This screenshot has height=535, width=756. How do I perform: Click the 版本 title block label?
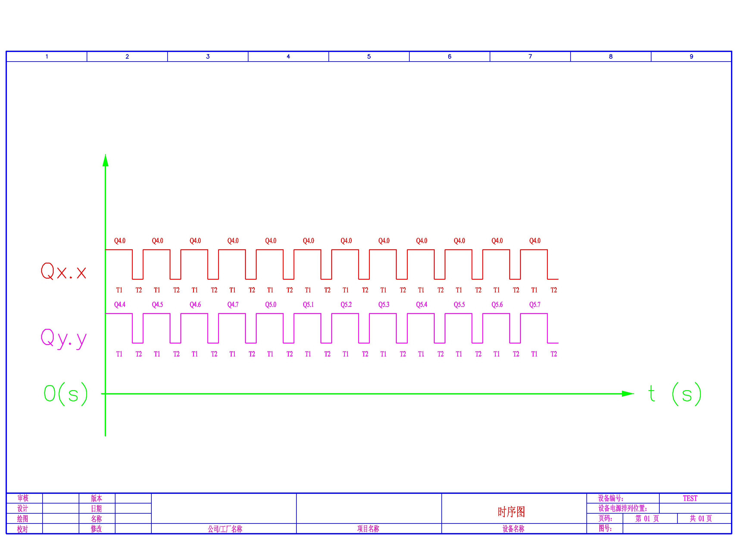pos(97,498)
